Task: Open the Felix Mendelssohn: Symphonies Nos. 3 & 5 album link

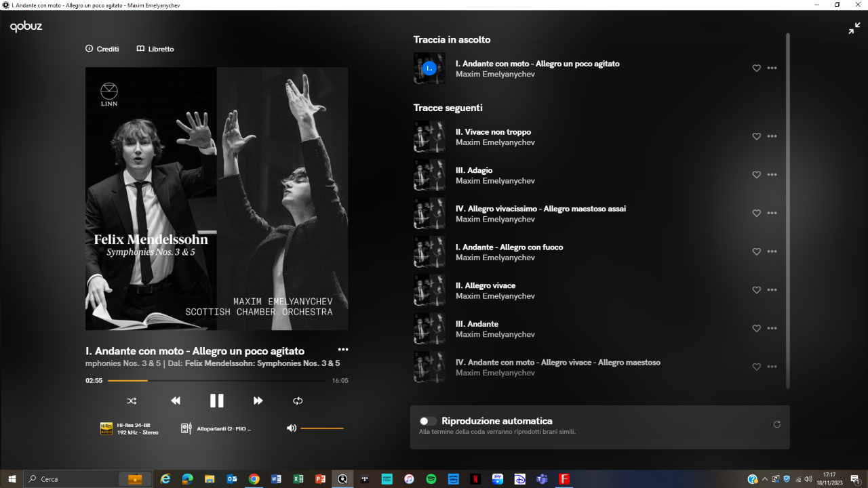Action: 262,363
